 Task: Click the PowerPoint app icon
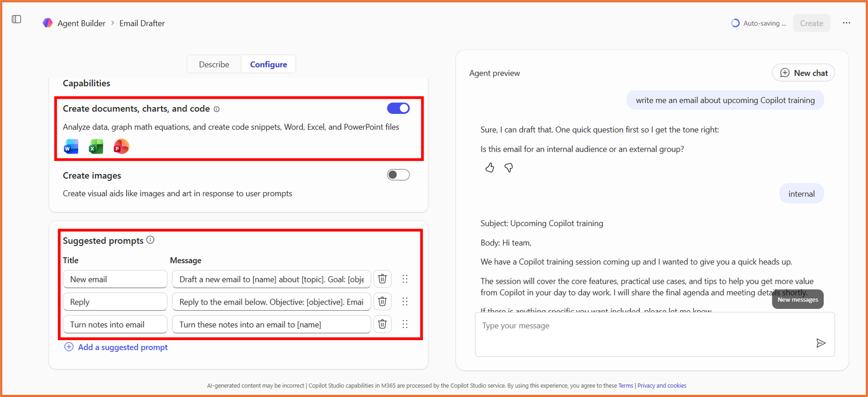[x=121, y=147]
